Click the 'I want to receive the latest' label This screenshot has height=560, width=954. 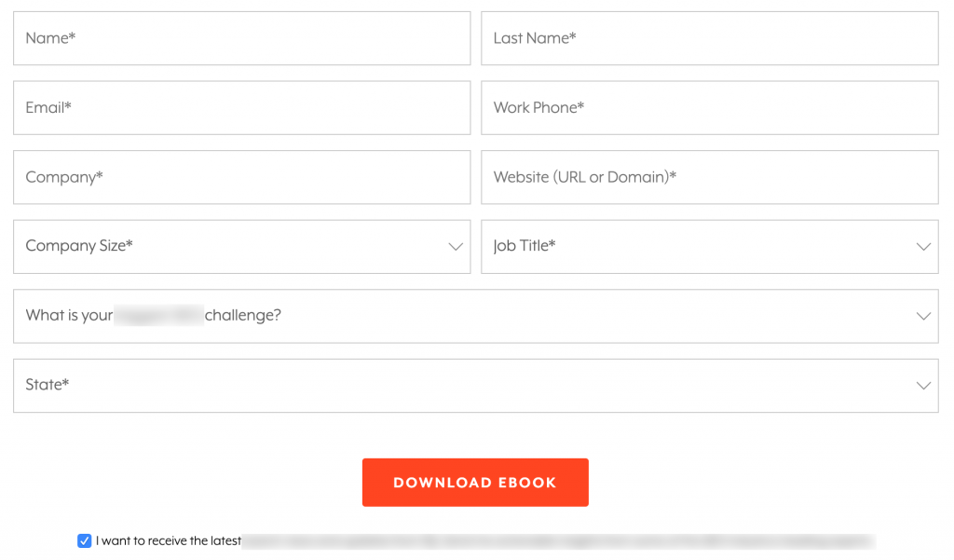point(169,540)
